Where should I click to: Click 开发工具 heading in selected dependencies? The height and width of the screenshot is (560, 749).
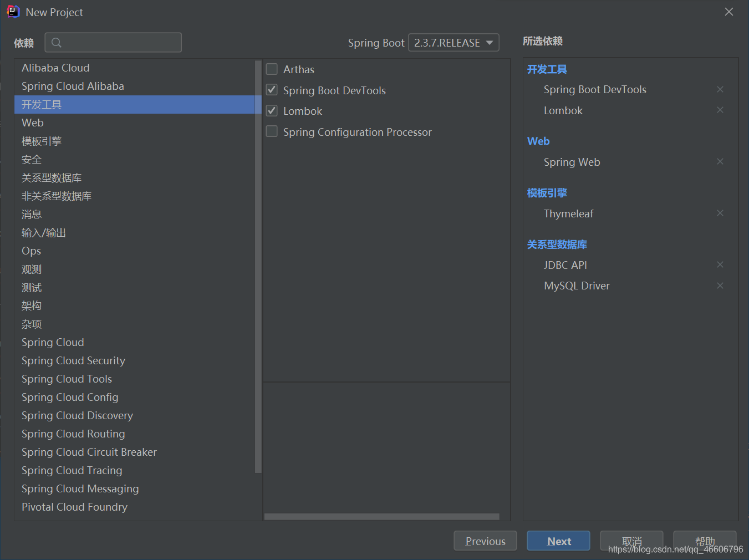click(x=547, y=69)
